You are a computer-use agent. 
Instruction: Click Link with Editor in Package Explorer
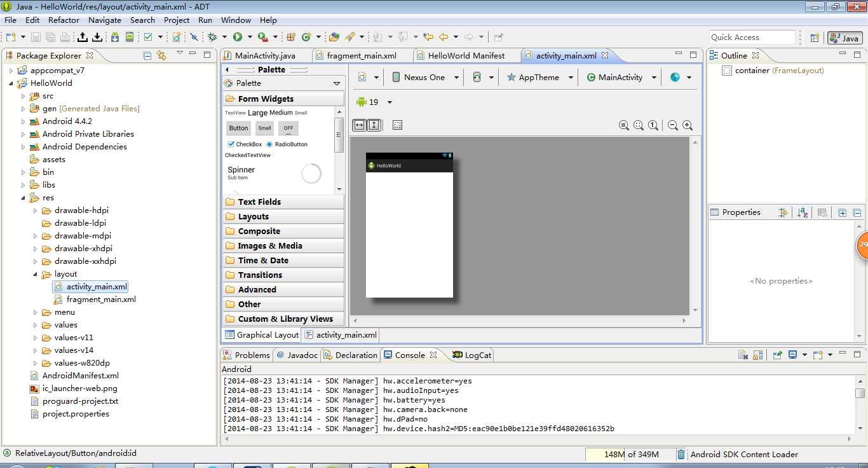tap(161, 55)
